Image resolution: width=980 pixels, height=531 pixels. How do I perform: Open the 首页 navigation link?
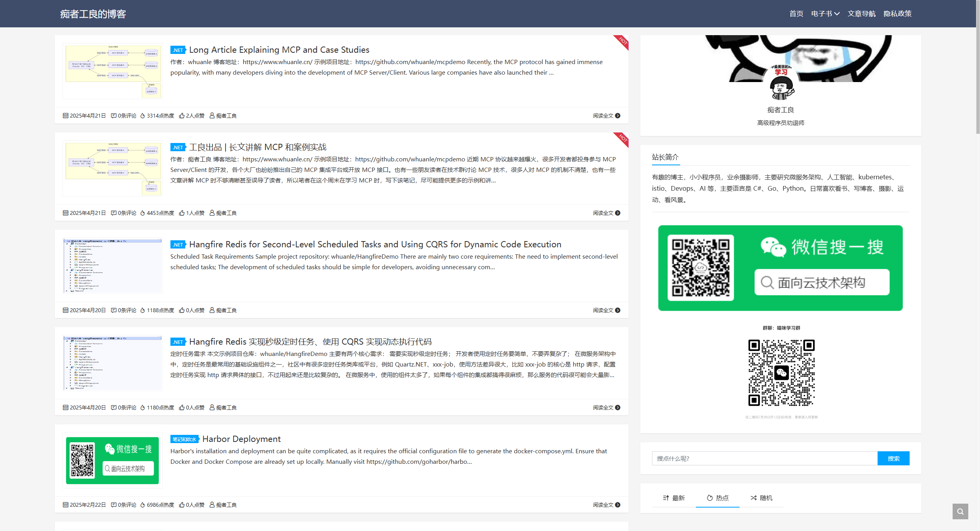796,14
